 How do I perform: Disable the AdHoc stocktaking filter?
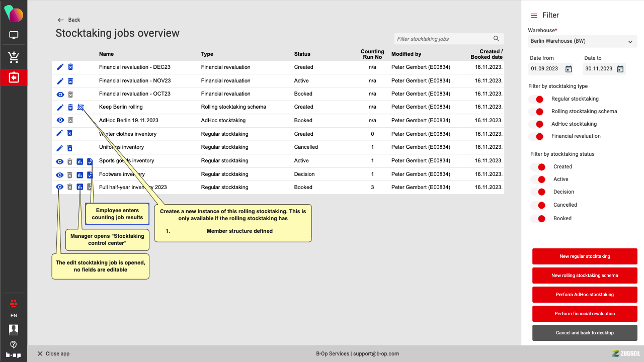click(x=537, y=124)
